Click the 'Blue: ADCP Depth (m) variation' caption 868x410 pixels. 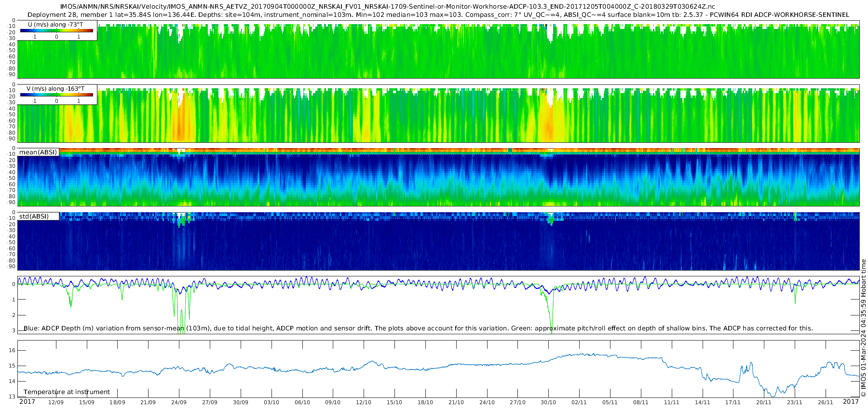(418, 328)
